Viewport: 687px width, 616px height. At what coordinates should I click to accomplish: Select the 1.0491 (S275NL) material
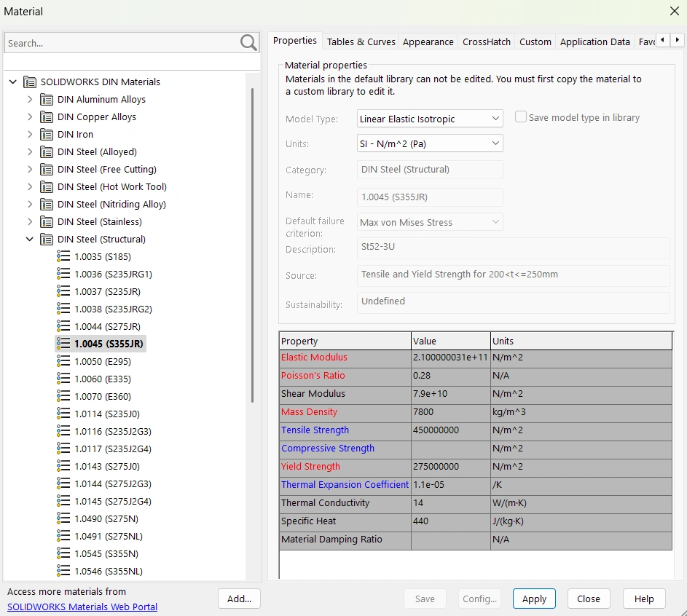pos(109,537)
